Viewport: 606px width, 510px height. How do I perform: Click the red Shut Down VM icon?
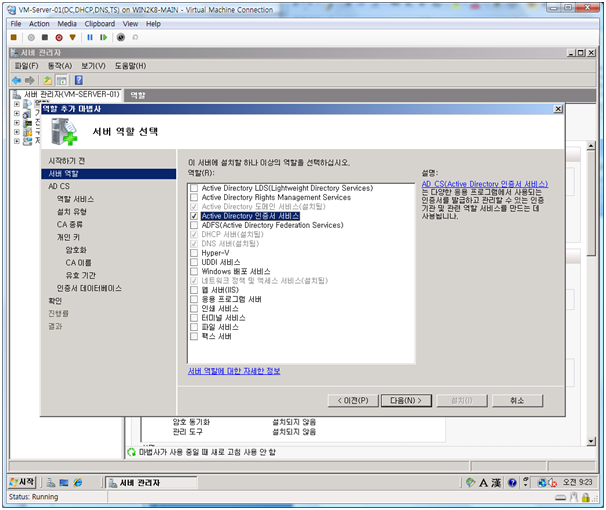point(59,37)
